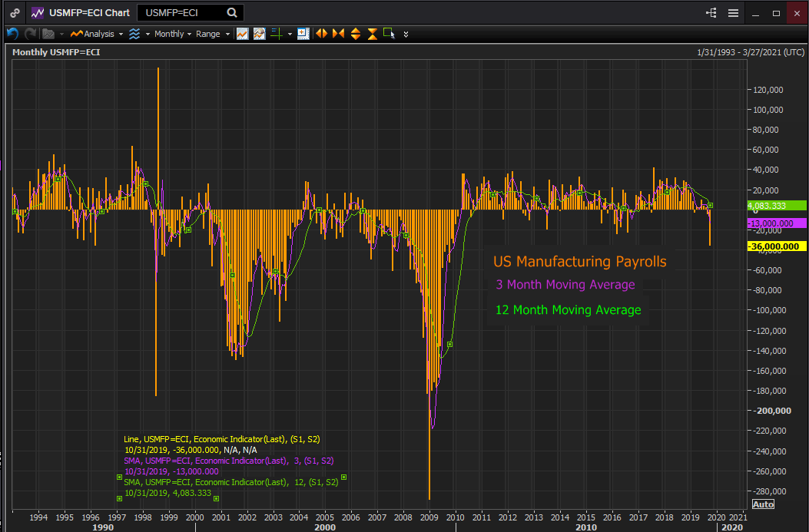Open the hamburger menu in title bar
The width and height of the screenshot is (809, 532).
(733, 13)
